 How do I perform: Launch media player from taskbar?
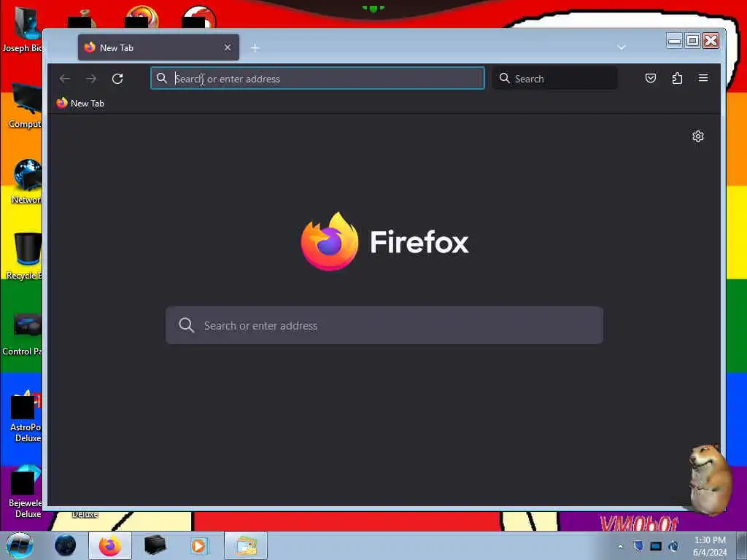pyautogui.click(x=199, y=545)
